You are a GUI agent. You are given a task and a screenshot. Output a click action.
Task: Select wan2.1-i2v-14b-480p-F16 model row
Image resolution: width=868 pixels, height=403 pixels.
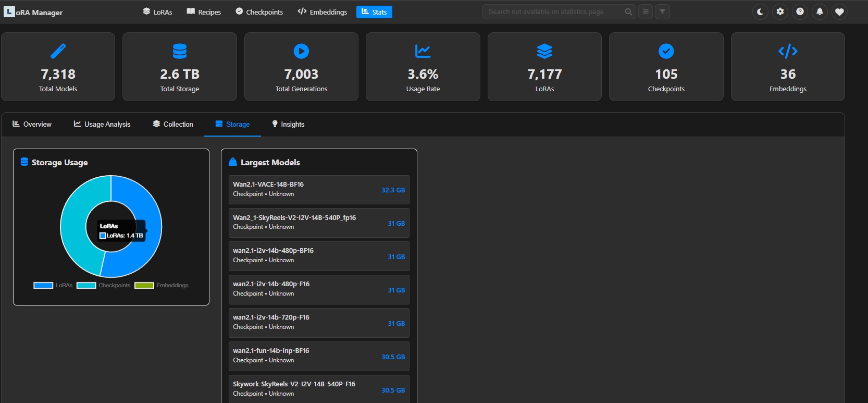click(319, 290)
